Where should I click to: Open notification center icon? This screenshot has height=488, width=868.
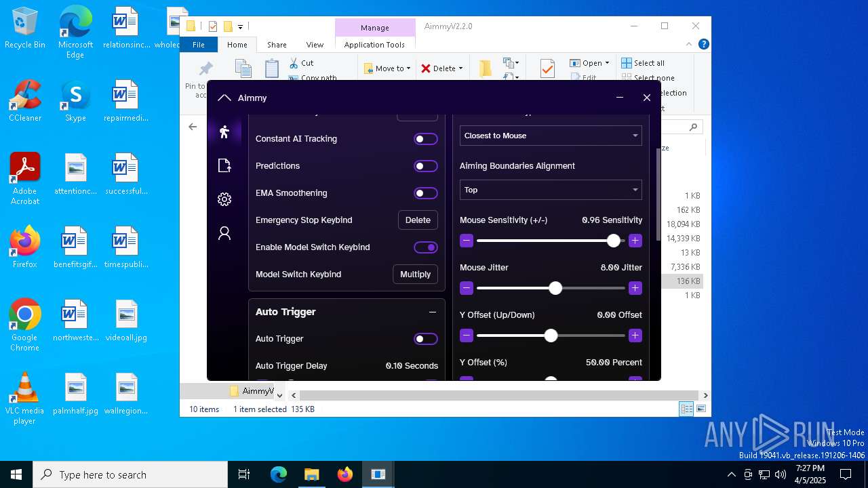tap(846, 474)
